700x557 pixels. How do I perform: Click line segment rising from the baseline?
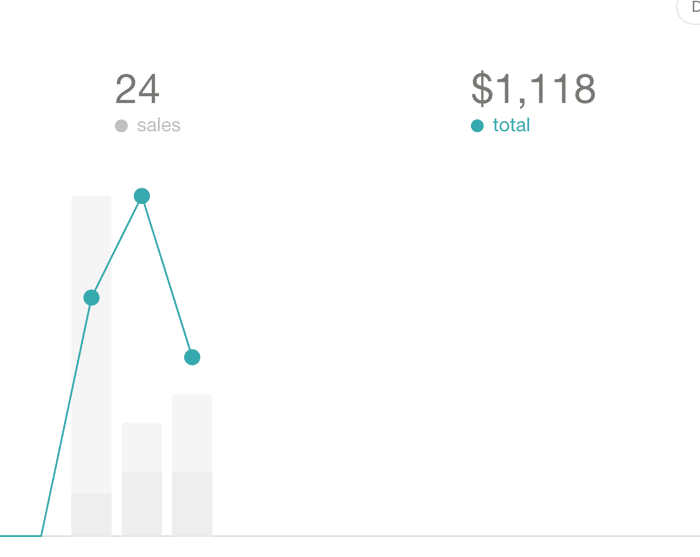point(66,416)
